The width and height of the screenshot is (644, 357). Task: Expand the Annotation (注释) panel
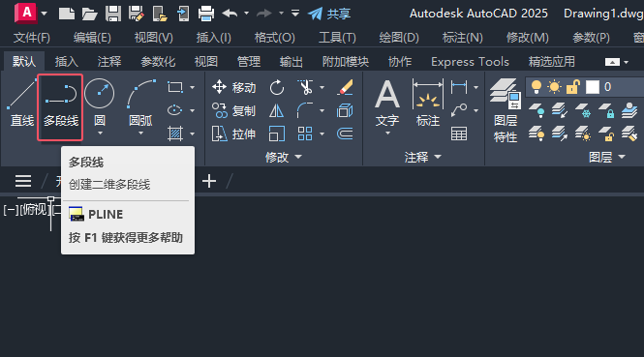click(x=422, y=157)
